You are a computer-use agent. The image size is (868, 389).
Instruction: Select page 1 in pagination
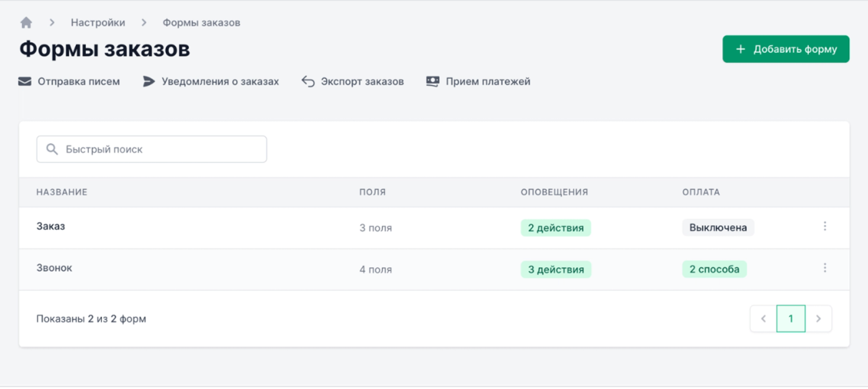pos(791,319)
